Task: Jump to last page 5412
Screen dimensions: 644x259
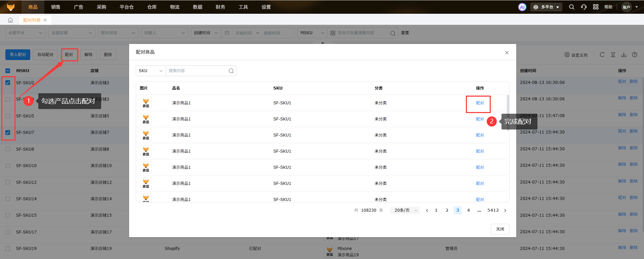Action: [493, 210]
